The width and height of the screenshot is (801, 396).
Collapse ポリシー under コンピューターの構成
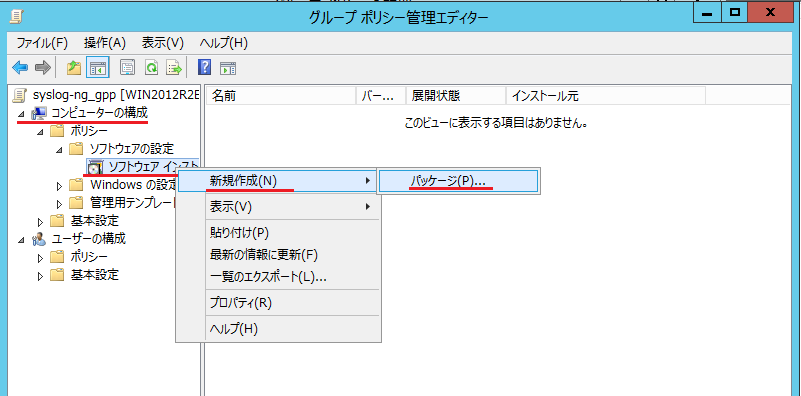coord(40,132)
